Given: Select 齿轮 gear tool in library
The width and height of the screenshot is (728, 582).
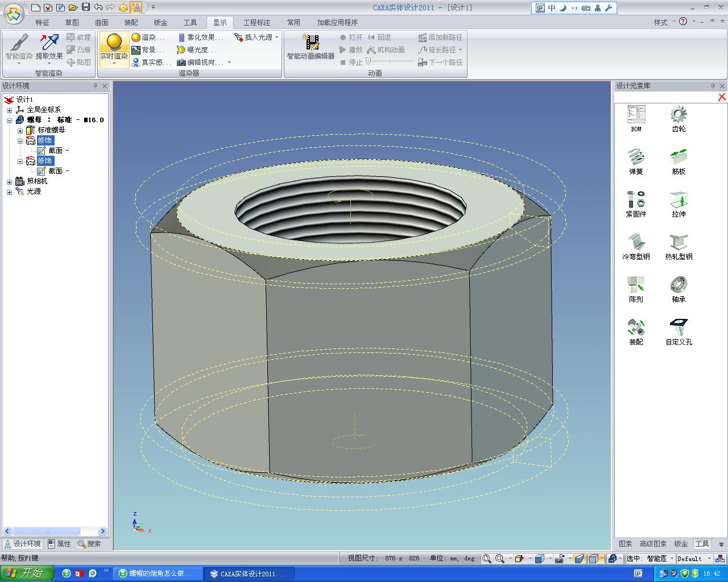Looking at the screenshot, I should 679,119.
